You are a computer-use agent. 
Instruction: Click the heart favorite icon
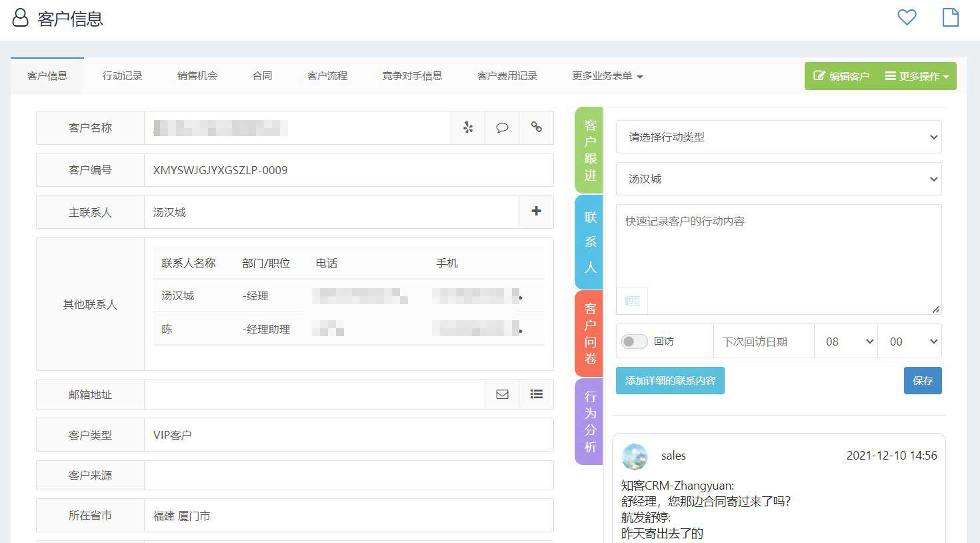pos(907,17)
